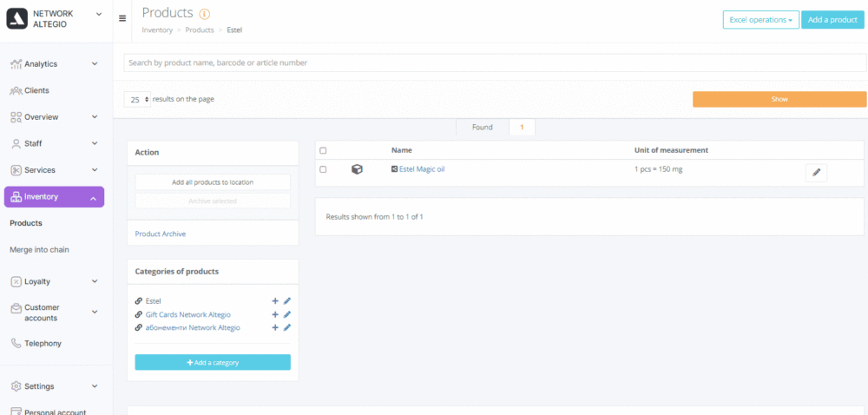Edit Estel Magic oil with pencil icon

(816, 173)
